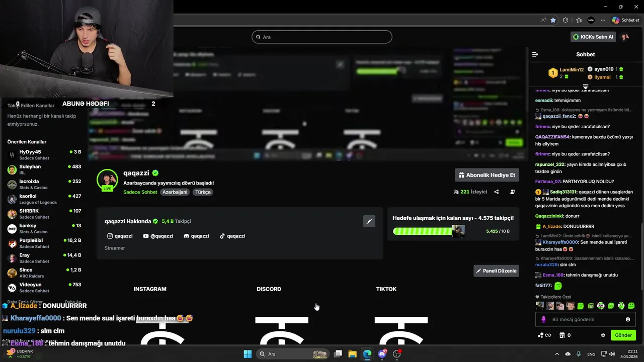The image size is (644, 362).
Task: Open the emoji picker in chat input
Action: coord(628,319)
